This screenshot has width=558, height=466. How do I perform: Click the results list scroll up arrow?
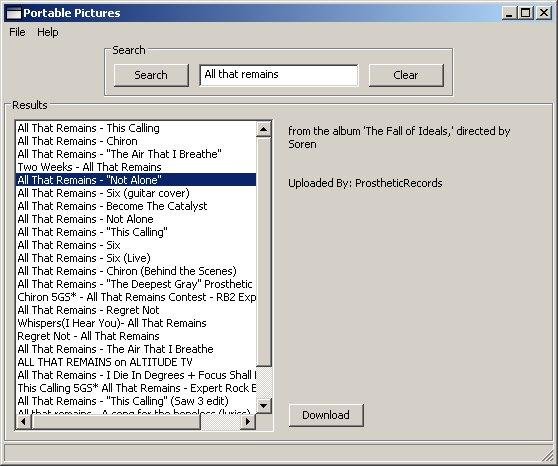point(264,129)
